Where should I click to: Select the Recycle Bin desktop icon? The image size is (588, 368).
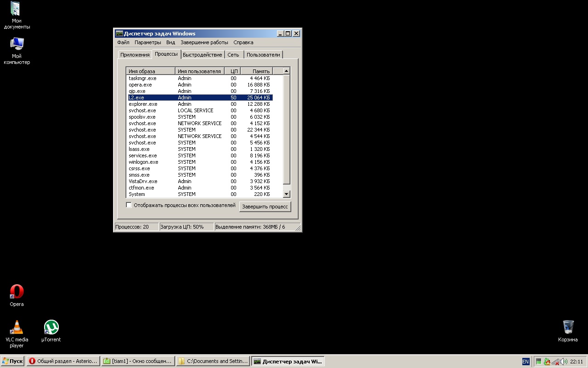[x=568, y=331]
